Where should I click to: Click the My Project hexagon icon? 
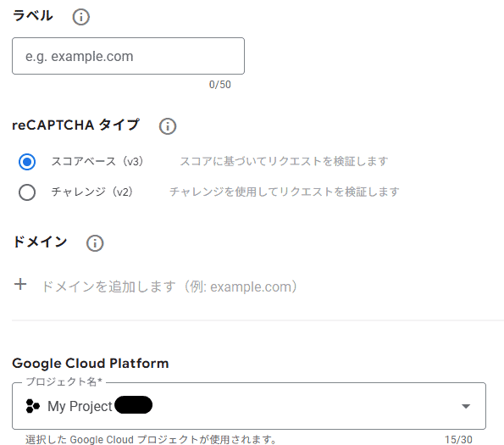(32, 406)
